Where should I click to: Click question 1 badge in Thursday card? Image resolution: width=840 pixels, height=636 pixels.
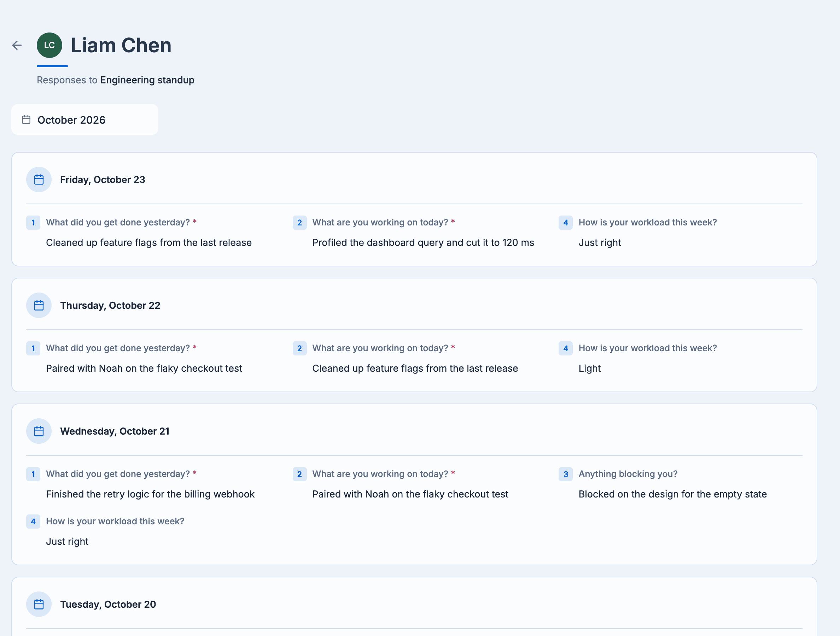(33, 348)
